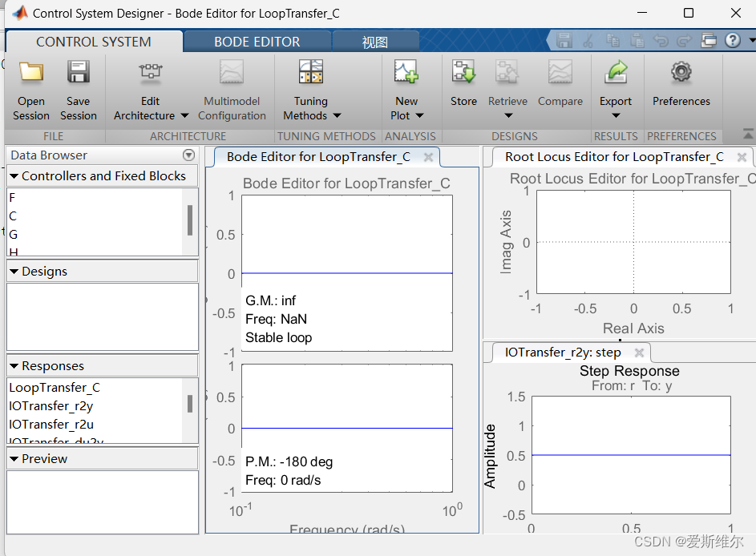Click the G.M.: inf text in the magnitude plot
756x556 pixels.
pos(270,300)
